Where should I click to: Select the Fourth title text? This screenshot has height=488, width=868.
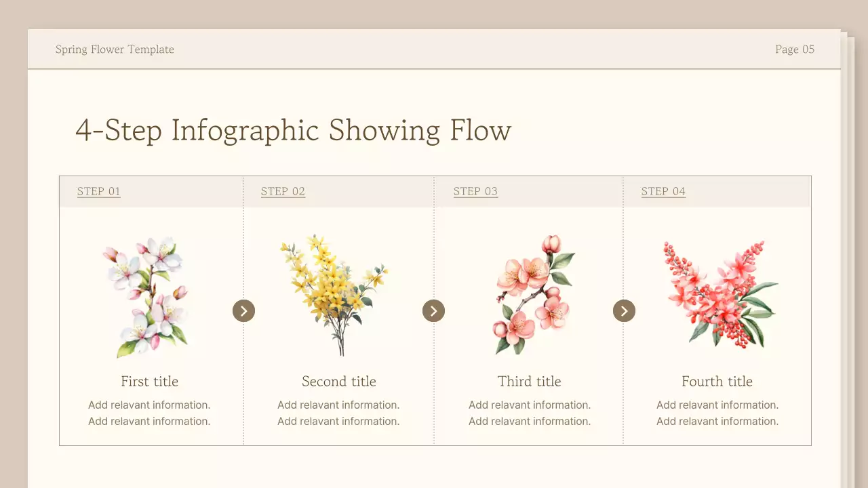717,382
